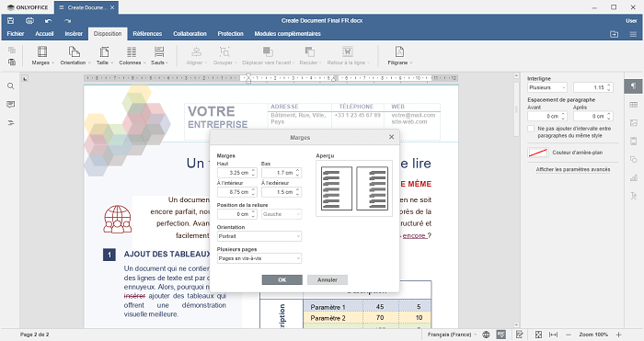
Task: Click the save icon in title bar
Action: click(11, 20)
